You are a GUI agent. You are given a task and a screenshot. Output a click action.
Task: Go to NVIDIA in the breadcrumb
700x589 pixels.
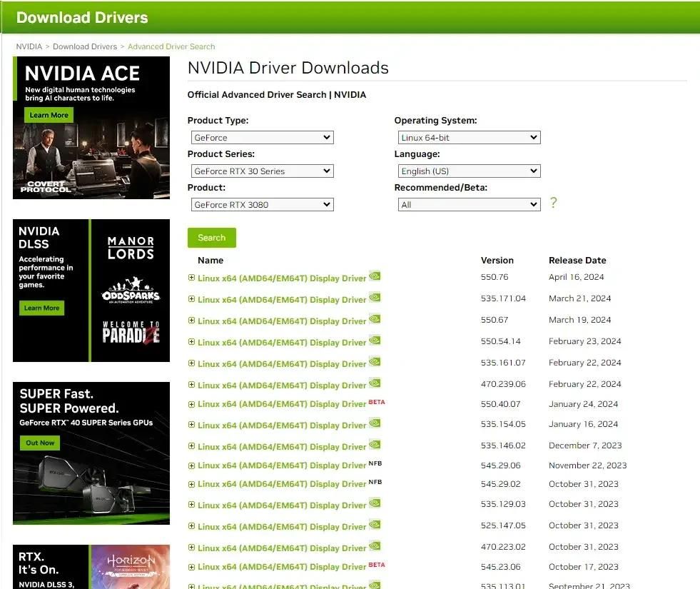coord(29,46)
